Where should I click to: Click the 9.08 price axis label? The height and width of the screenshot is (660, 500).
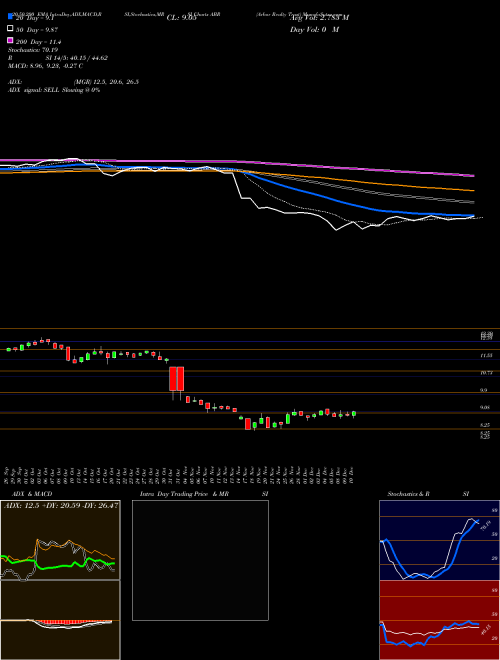click(x=486, y=407)
